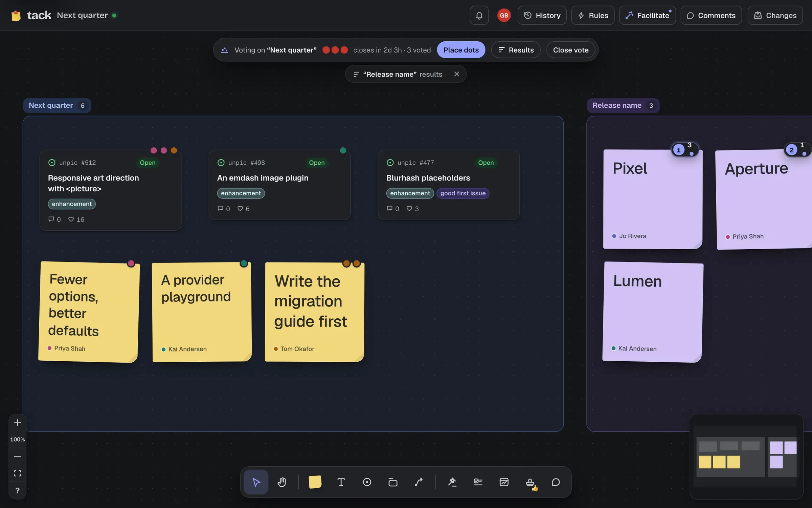Select the Next quarter frame label
This screenshot has width=812, height=508.
[57, 105]
